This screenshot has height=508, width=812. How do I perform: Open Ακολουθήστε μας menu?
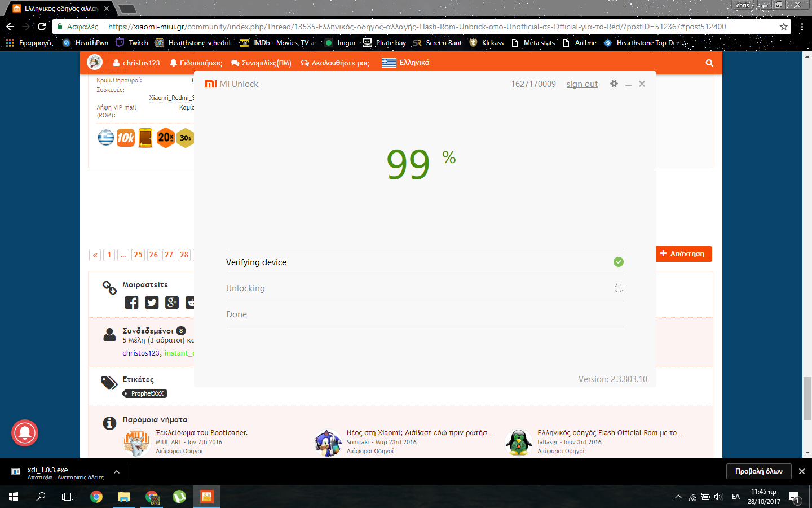point(335,63)
